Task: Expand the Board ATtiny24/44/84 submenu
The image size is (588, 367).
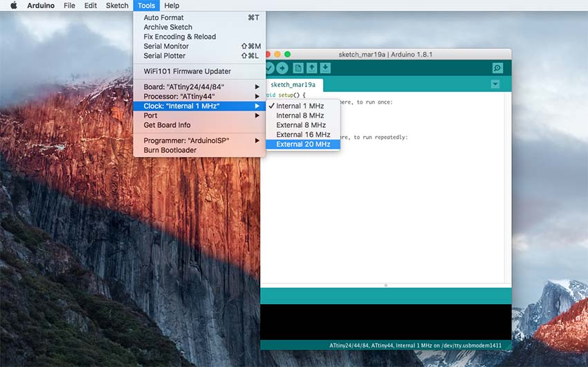Action: pos(199,87)
